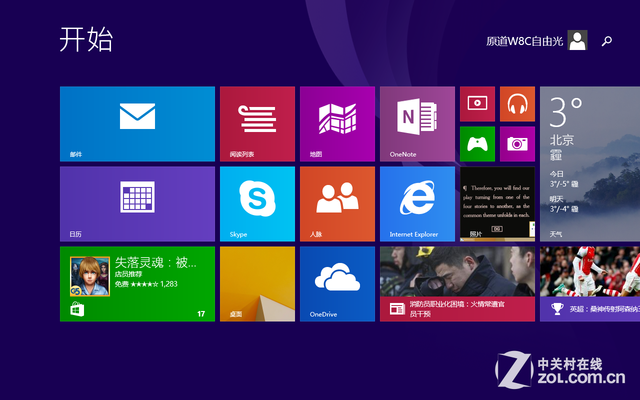The width and height of the screenshot is (640, 400).
Task: Open the Weather (天气) tile showing 北京
Action: 590,164
